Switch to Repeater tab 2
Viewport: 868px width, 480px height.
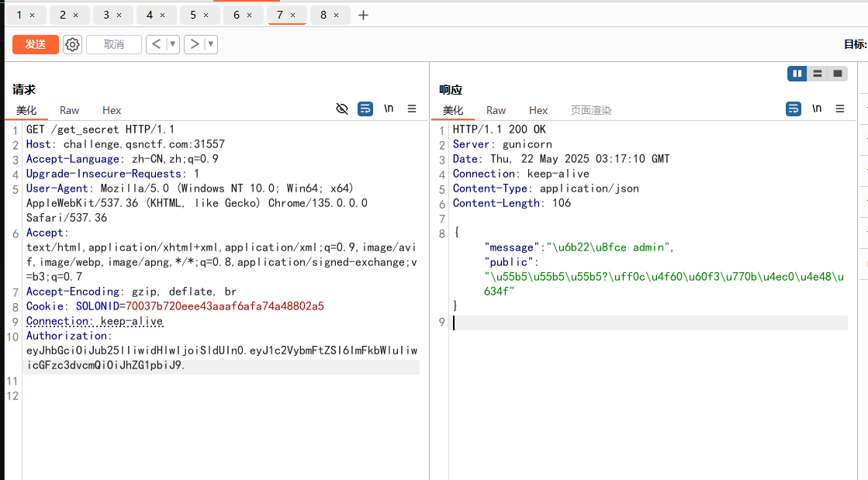point(63,15)
